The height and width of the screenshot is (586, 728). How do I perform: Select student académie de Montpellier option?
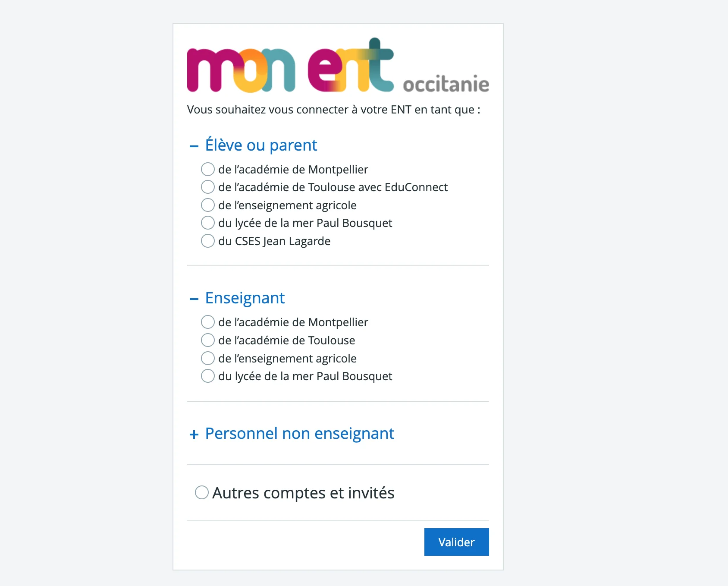click(x=208, y=169)
